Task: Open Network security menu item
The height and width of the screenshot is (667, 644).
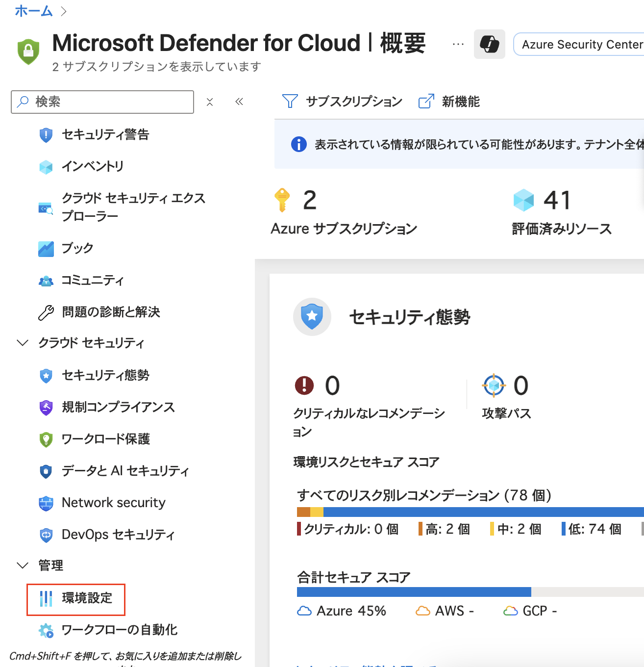Action: (114, 503)
